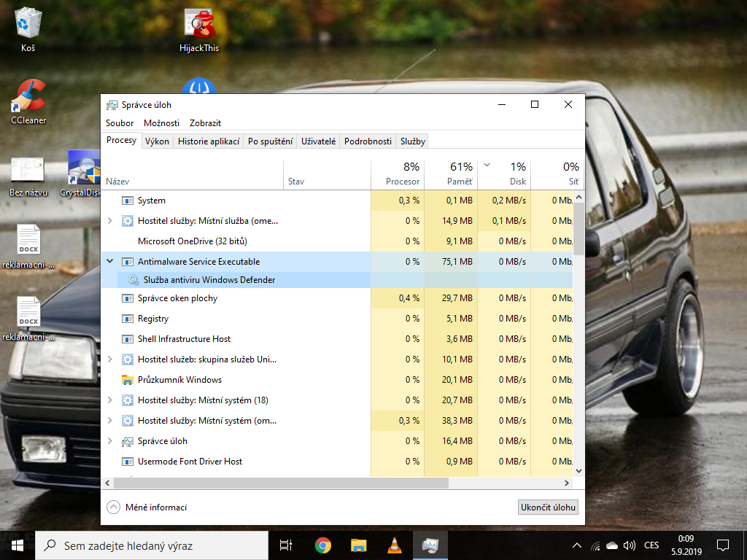Click Méně informací to collapse view
747x560 pixels.
point(147,507)
